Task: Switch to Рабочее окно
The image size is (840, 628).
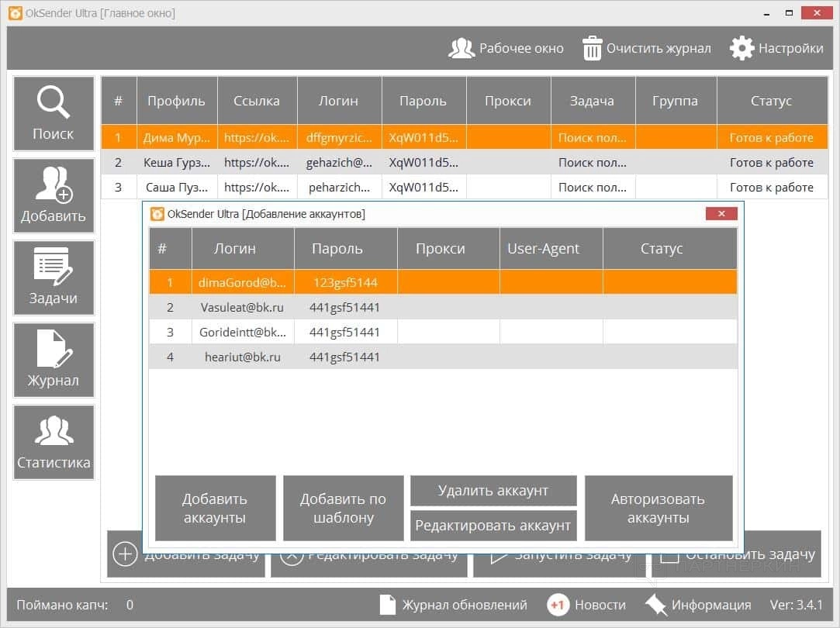Action: coord(506,48)
